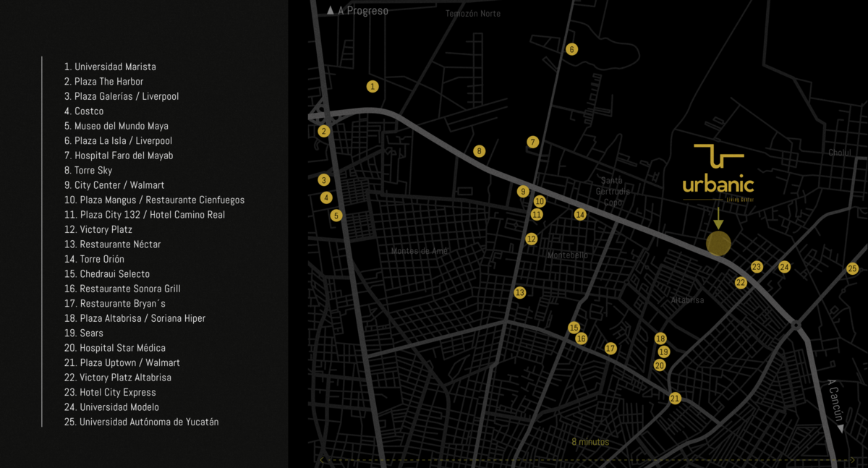Click map marker number 1
This screenshot has height=468, width=868.
click(373, 87)
